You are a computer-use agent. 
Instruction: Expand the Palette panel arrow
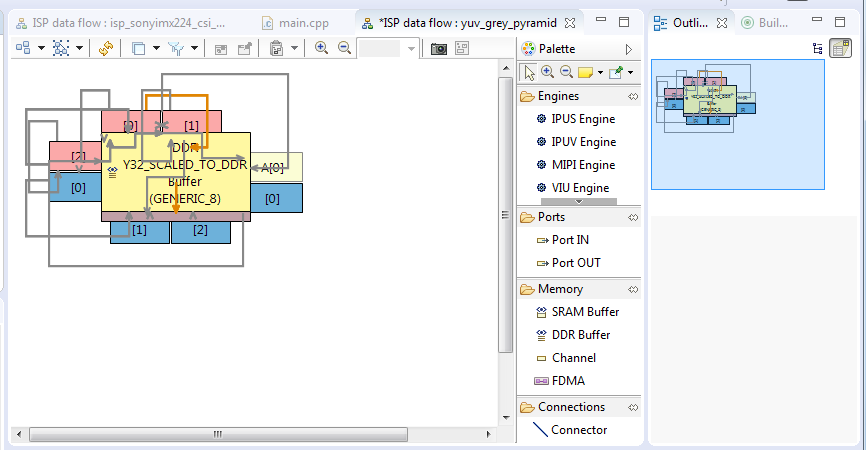(629, 49)
